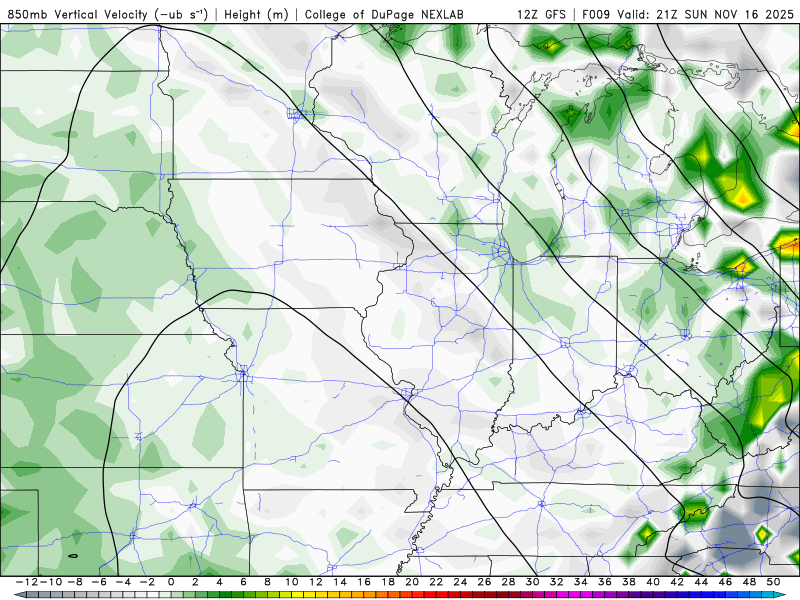Click the '12Z GFS' model run label
The width and height of the screenshot is (800, 600).
[541, 14]
